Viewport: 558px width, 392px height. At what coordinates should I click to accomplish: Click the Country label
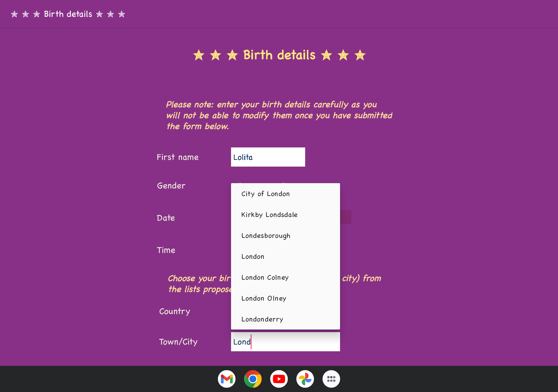(175, 311)
